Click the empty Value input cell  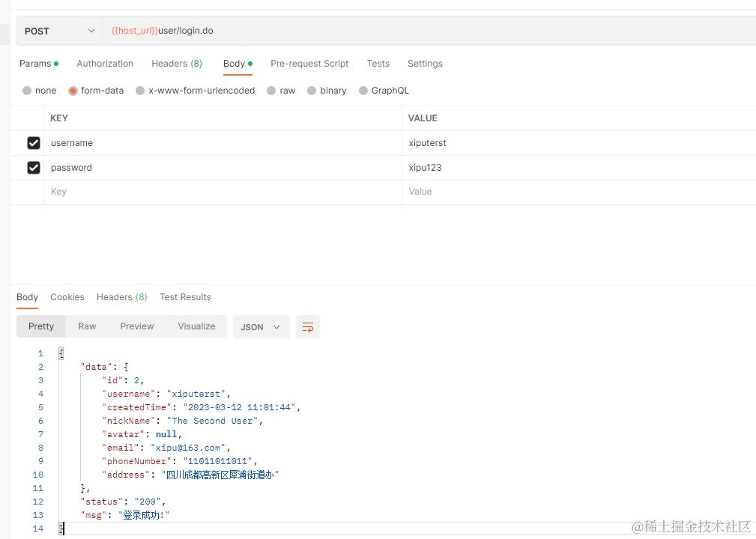pyautogui.click(x=579, y=192)
